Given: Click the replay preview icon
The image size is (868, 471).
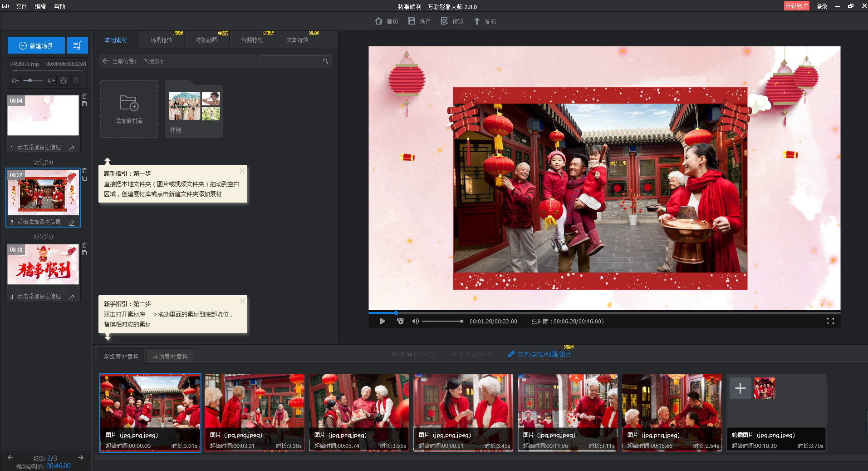Looking at the screenshot, I should pyautogui.click(x=400, y=321).
